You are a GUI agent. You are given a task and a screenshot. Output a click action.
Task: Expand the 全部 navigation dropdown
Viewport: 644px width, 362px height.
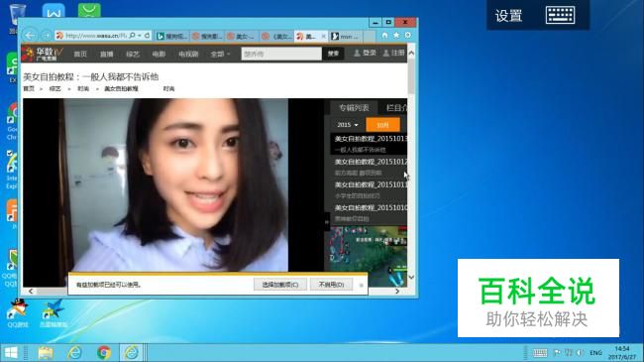[x=220, y=54]
